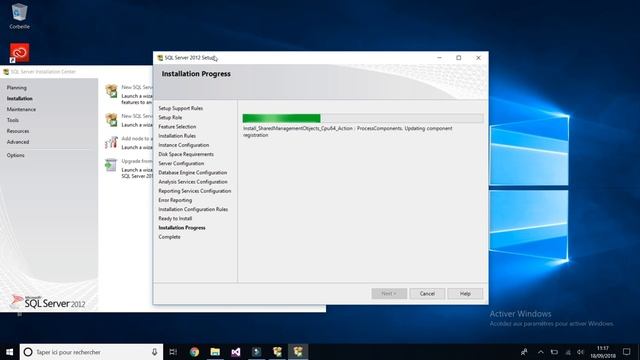Click the bold Installation Progress step

click(x=182, y=228)
